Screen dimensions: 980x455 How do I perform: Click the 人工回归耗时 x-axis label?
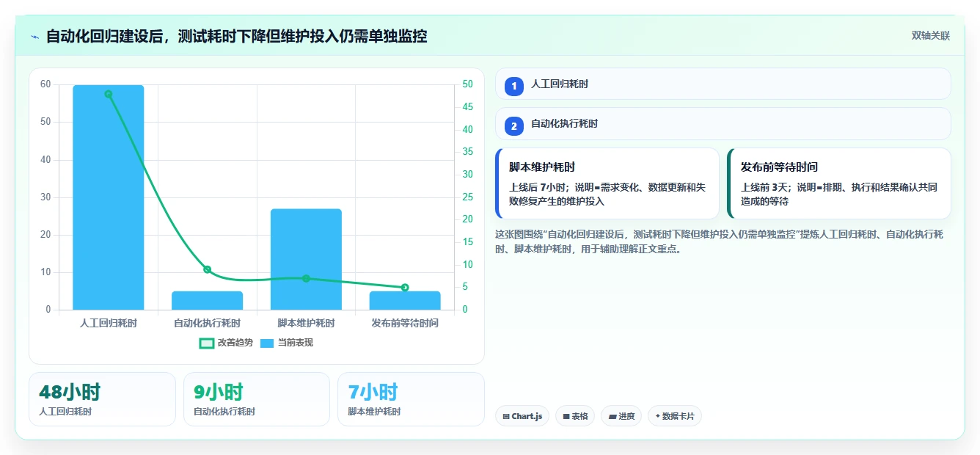coord(109,323)
